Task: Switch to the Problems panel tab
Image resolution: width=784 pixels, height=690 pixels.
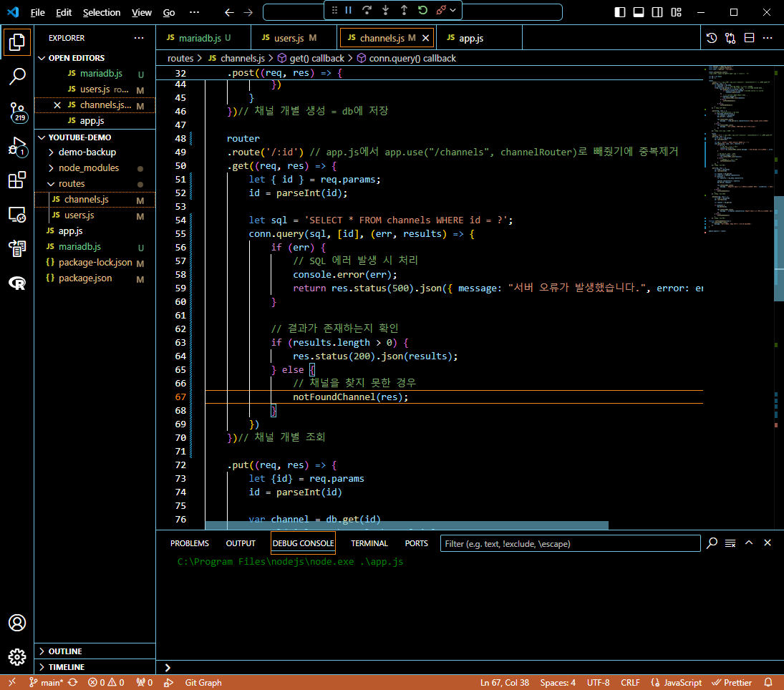Action: [190, 543]
